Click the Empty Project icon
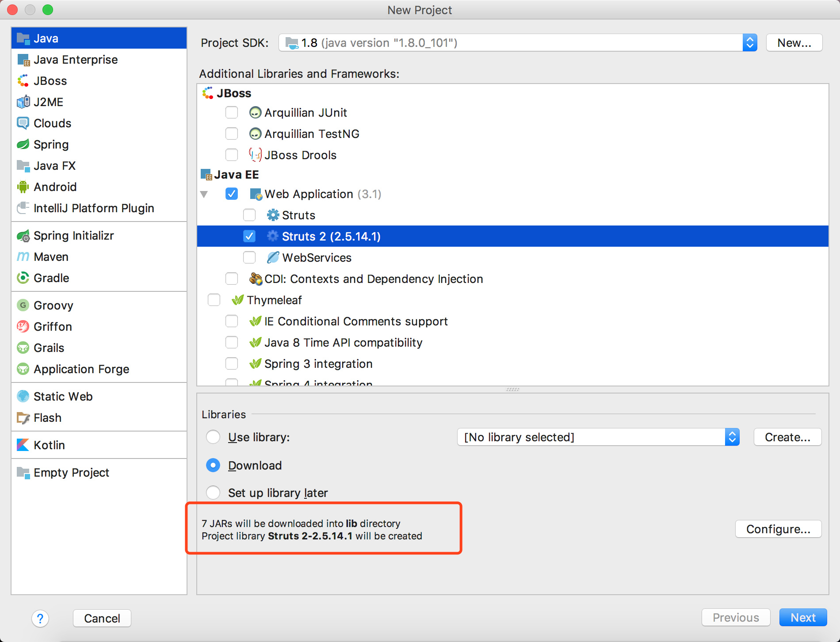Screen dimensions: 840x642 pos(23,473)
